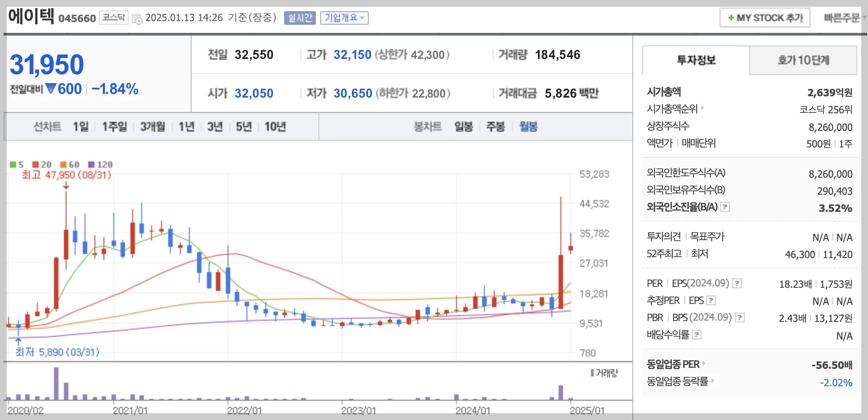Click the 고가 value 32,150

[353, 55]
